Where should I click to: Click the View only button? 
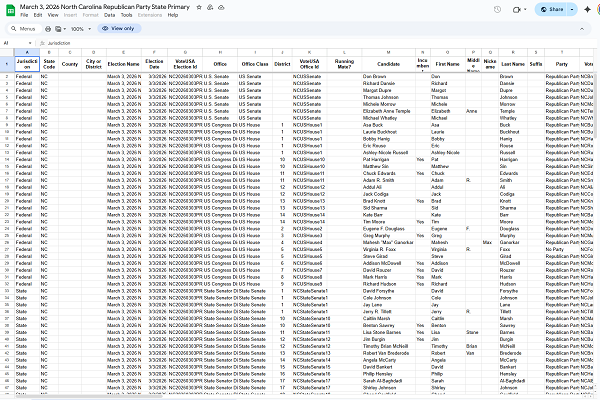(120, 29)
